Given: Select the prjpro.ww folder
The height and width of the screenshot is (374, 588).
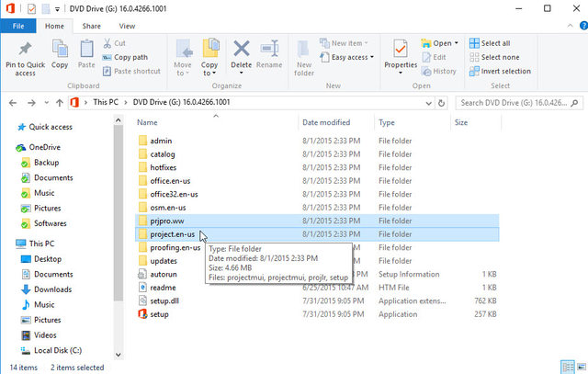Looking at the screenshot, I should pos(317,221).
